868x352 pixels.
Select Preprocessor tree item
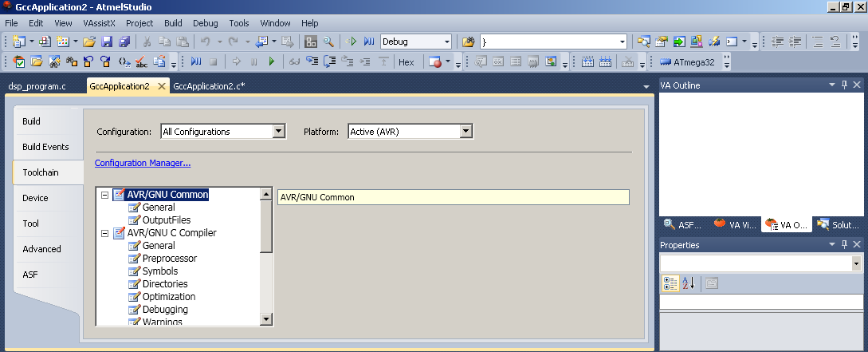(x=170, y=259)
